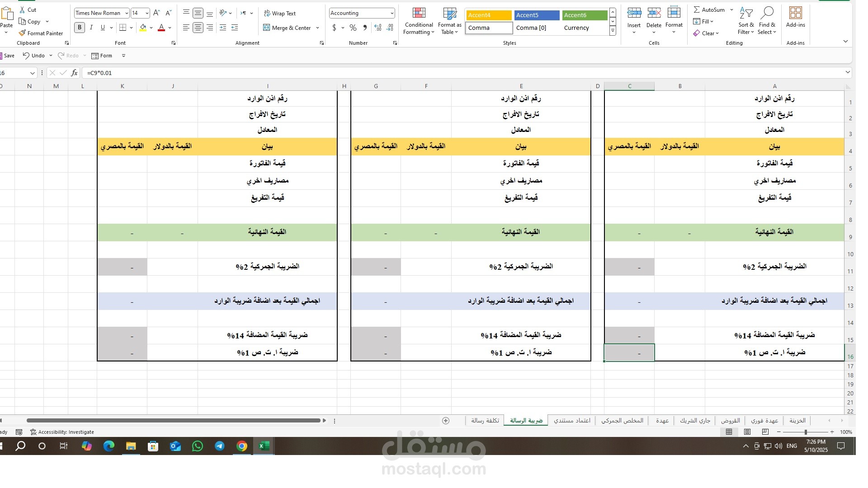Click the dollar Accounting Format icon
This screenshot has width=868, height=488.
click(334, 28)
